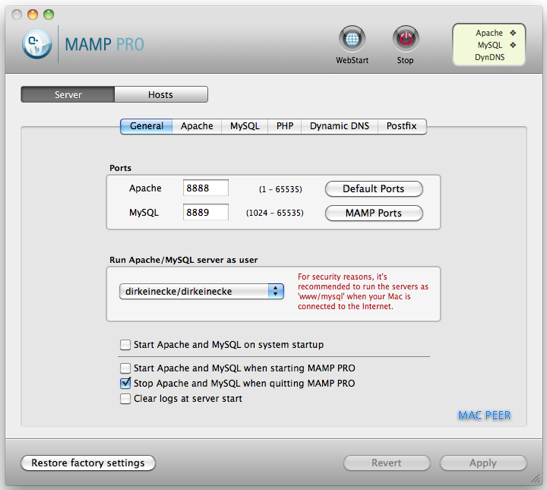Enable start servers when starting MAMP PRO
Image resolution: width=547 pixels, height=490 pixels.
pyautogui.click(x=125, y=368)
